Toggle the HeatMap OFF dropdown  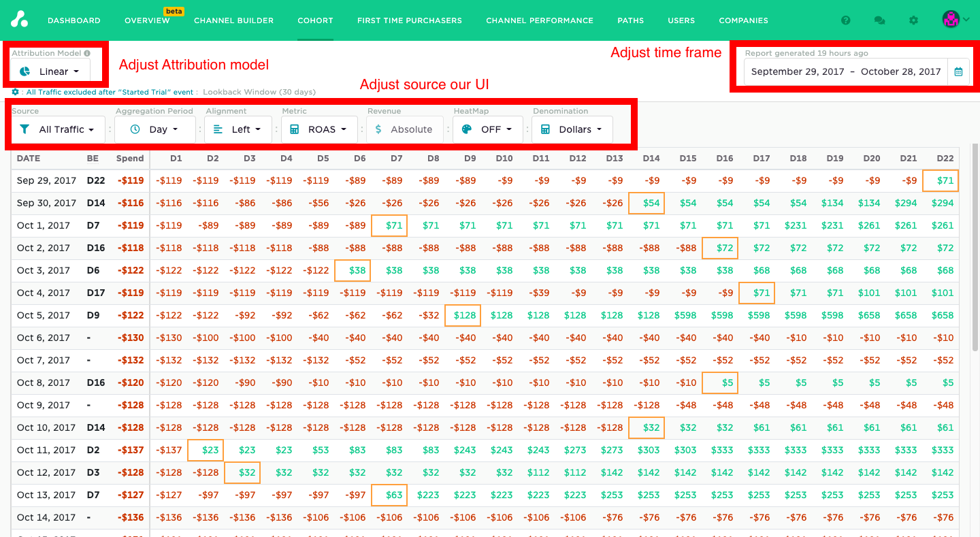pyautogui.click(x=487, y=129)
